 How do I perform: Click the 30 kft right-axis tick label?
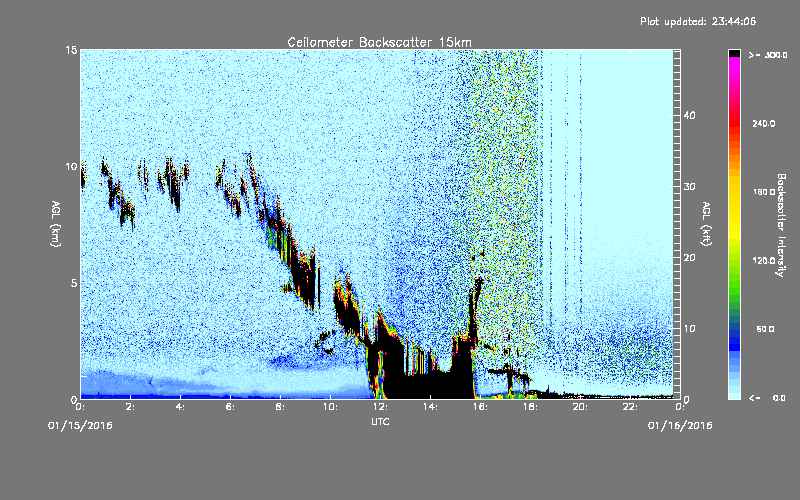[x=689, y=187]
